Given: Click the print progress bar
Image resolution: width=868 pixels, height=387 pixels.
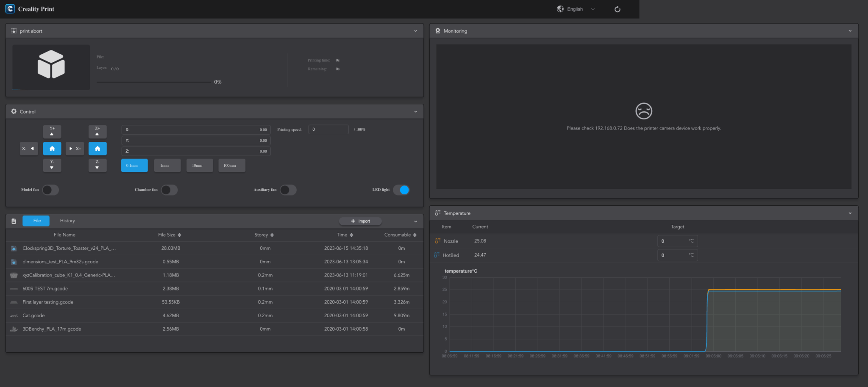Looking at the screenshot, I should pyautogui.click(x=153, y=82).
